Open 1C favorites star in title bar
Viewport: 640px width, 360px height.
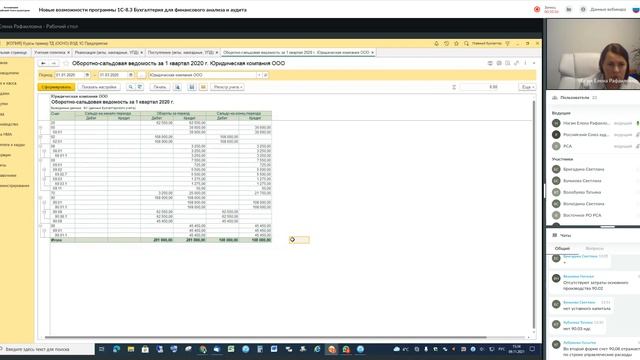tap(456, 43)
